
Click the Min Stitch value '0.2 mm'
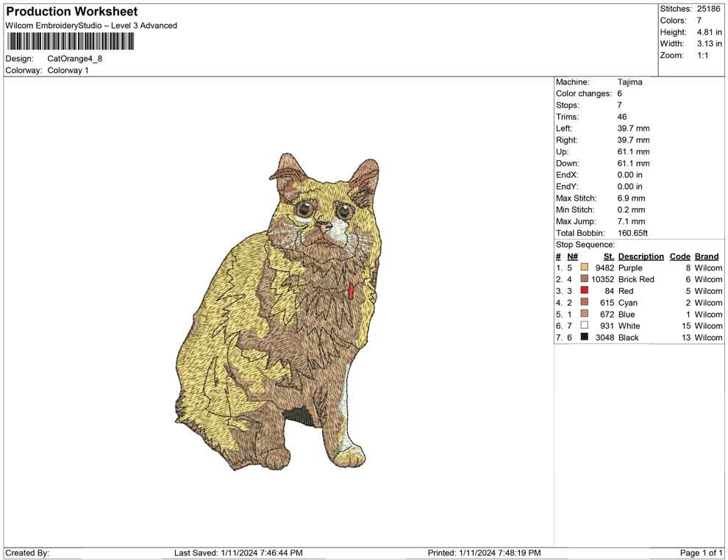point(632,209)
